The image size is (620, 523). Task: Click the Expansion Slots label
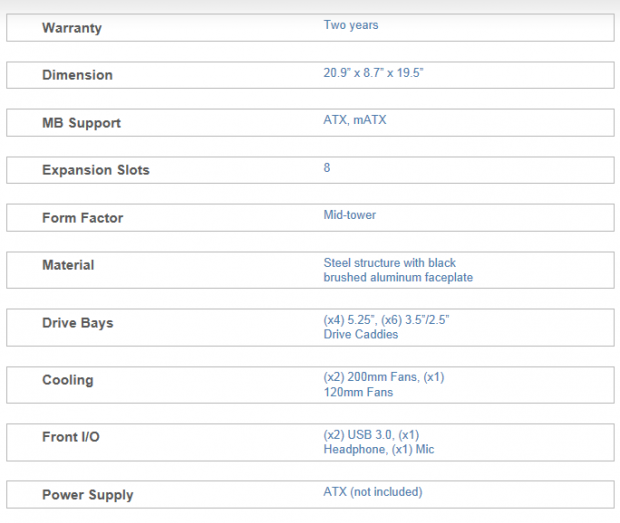[x=95, y=170]
